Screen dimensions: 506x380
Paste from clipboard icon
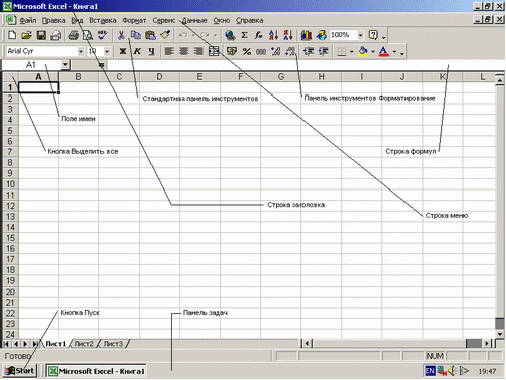tap(151, 35)
